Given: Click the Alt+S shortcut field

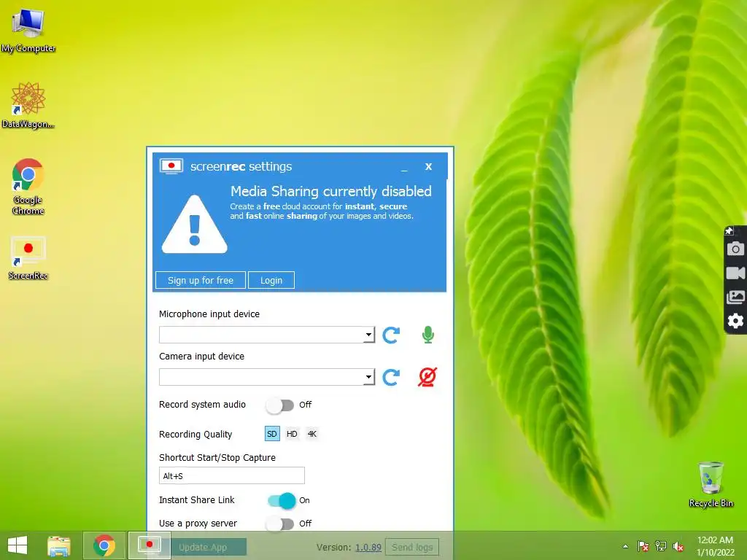Looking at the screenshot, I should point(231,475).
